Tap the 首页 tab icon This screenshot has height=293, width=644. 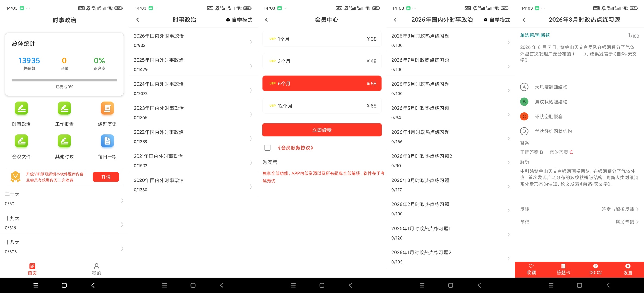pyautogui.click(x=32, y=266)
